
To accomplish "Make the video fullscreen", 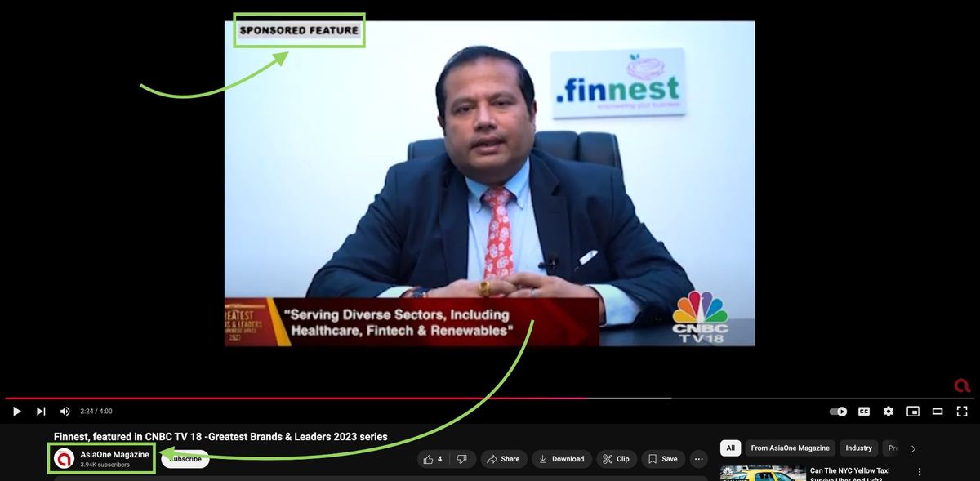I will click(x=961, y=411).
